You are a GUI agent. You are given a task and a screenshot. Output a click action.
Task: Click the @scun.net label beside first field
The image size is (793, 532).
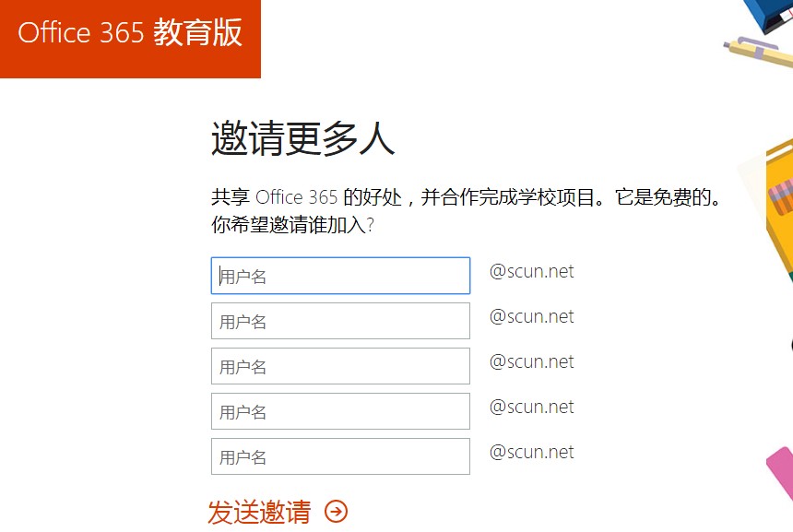click(531, 272)
